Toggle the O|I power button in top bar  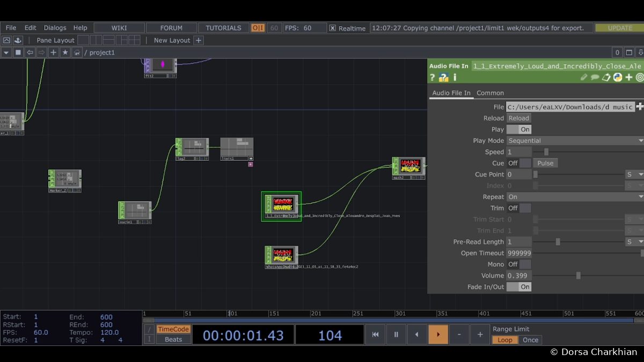pyautogui.click(x=258, y=28)
